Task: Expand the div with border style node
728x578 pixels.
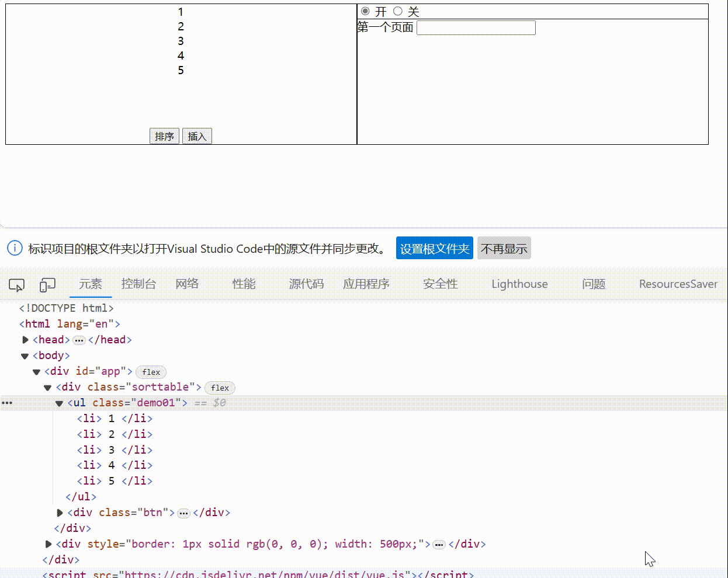Action: click(48, 544)
